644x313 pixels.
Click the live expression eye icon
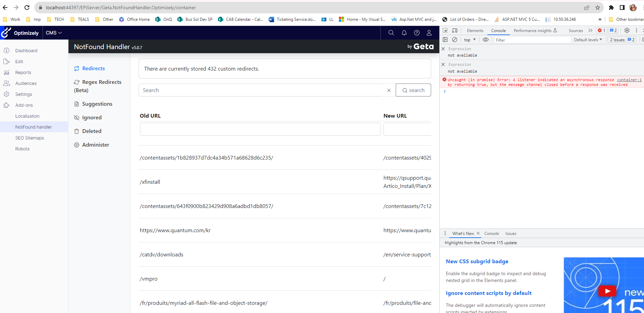tap(486, 40)
